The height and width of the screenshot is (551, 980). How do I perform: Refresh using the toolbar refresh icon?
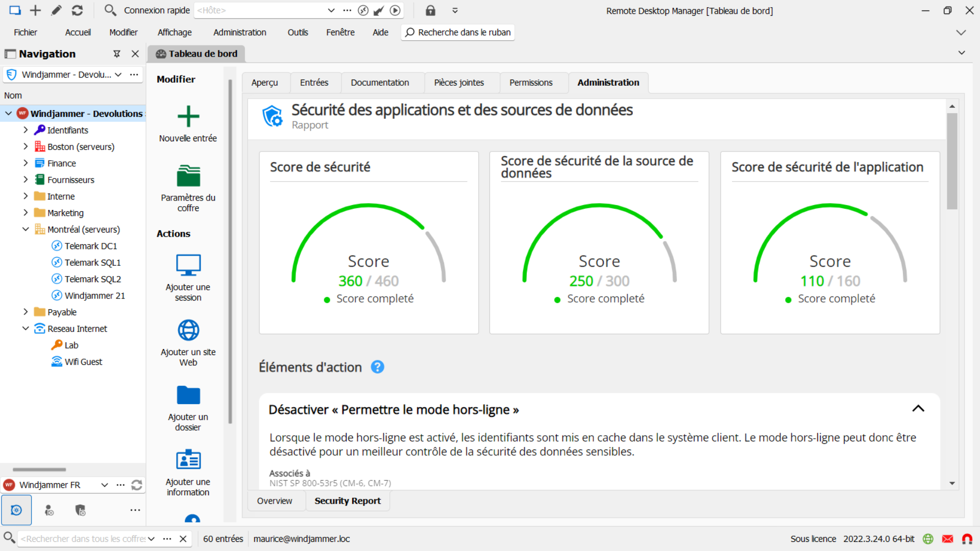click(x=78, y=10)
